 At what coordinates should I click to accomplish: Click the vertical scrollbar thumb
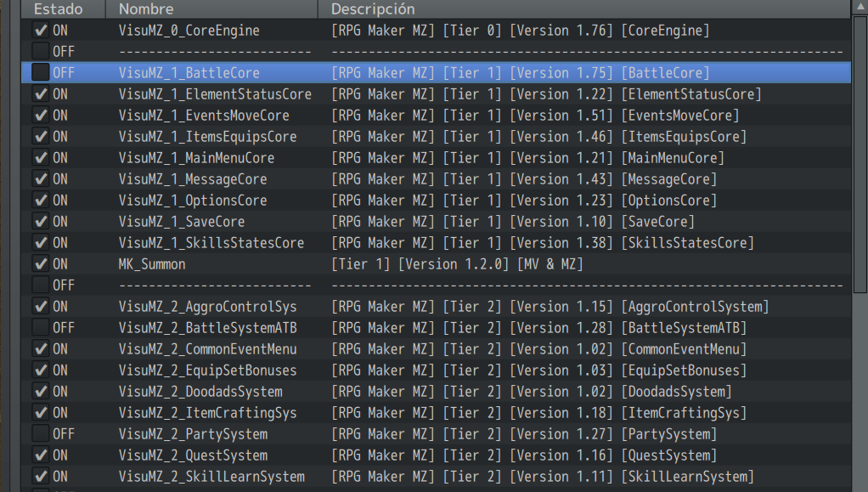click(x=860, y=154)
